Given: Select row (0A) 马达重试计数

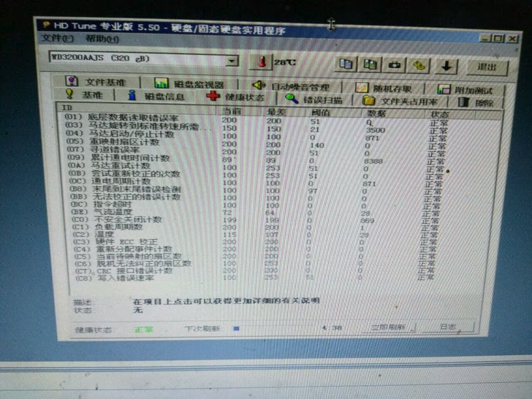Looking at the screenshot, I should tap(280, 167).
